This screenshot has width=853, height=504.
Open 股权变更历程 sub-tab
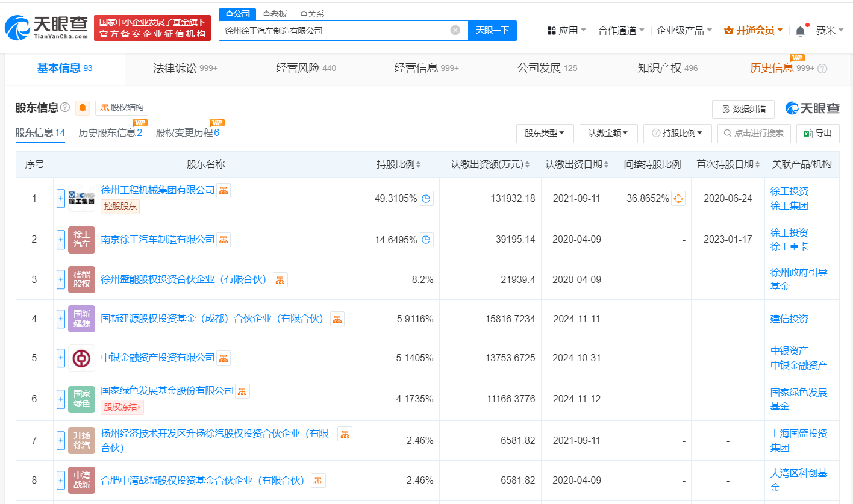pyautogui.click(x=187, y=133)
